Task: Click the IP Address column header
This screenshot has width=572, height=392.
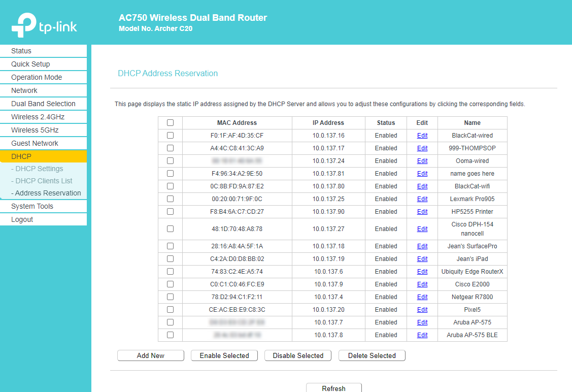Action: (x=328, y=123)
